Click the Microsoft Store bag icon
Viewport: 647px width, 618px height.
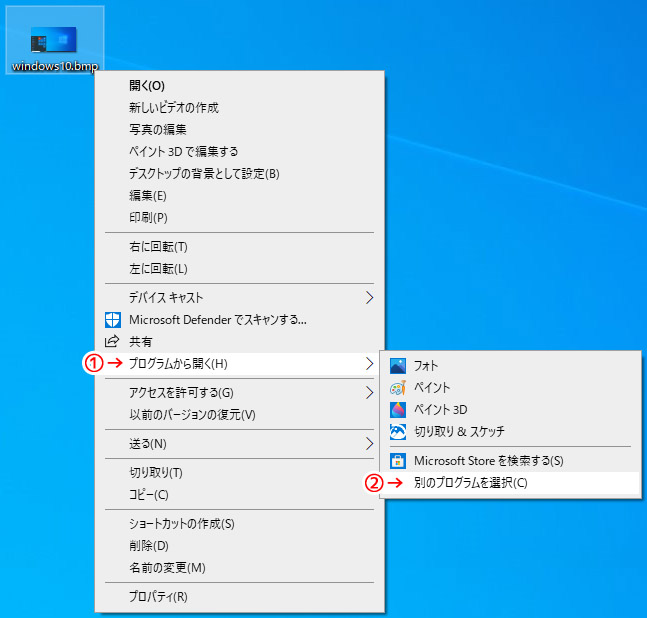click(x=398, y=461)
